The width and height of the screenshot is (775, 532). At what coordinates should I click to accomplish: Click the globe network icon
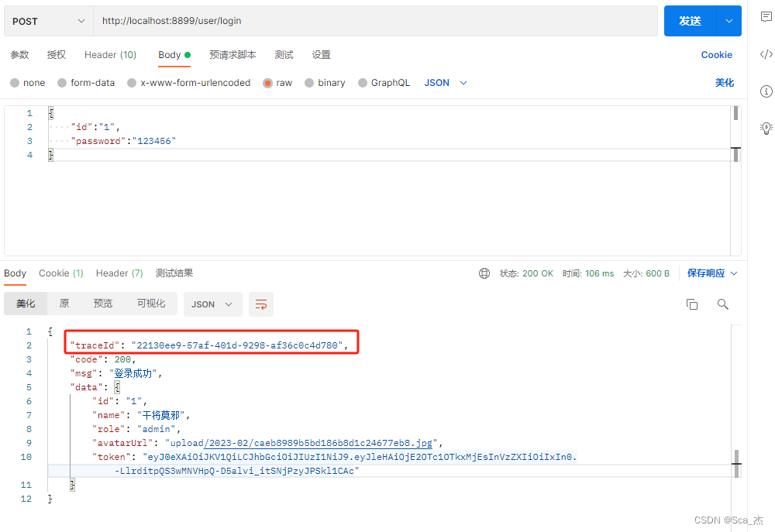coord(484,273)
